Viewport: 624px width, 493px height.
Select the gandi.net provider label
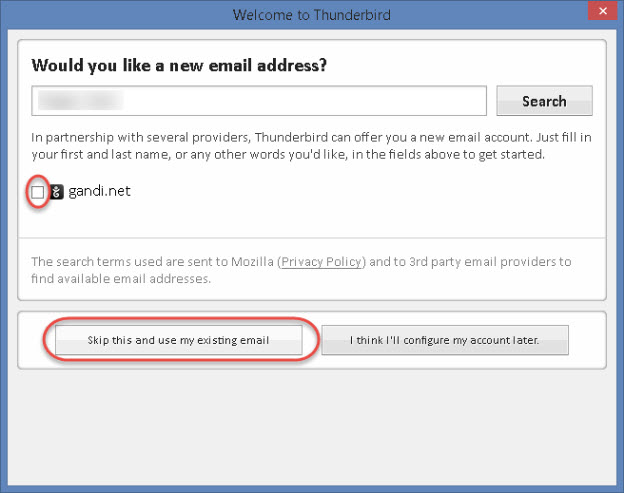tap(99, 191)
